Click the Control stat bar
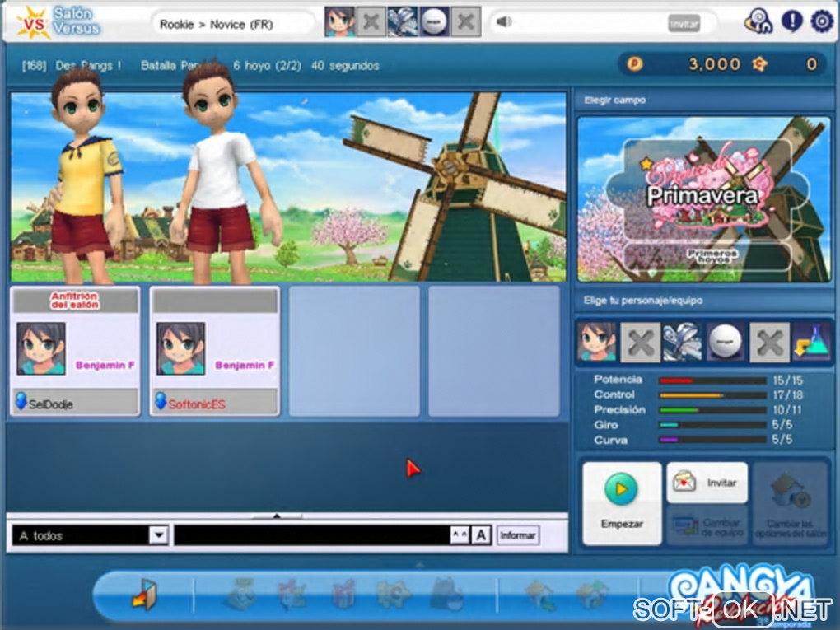Viewport: 840px width, 630px height. [712, 395]
